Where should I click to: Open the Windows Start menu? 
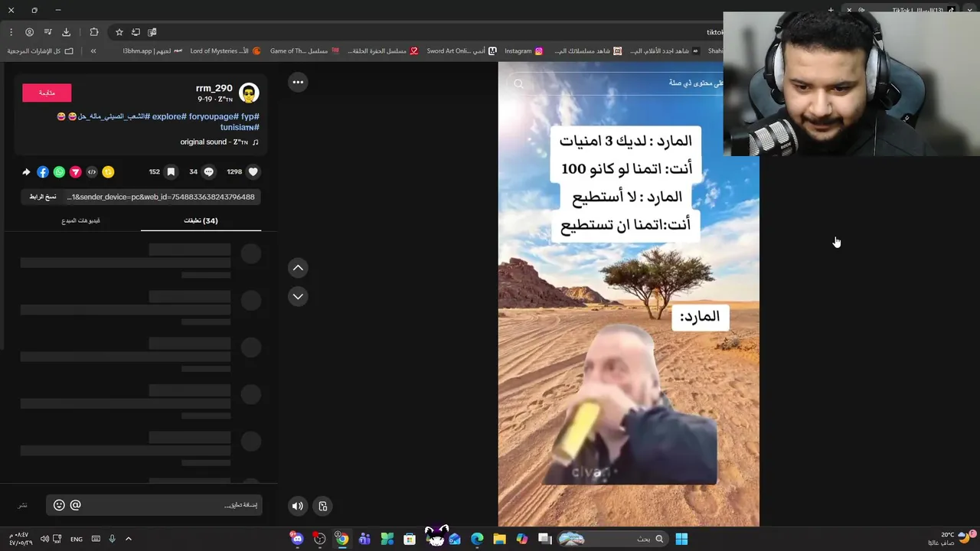coord(681,539)
